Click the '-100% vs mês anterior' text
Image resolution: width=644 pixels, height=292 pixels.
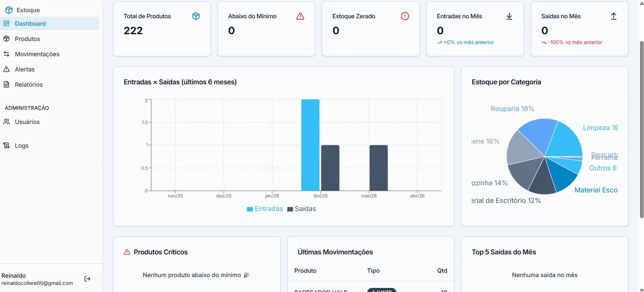(x=575, y=42)
